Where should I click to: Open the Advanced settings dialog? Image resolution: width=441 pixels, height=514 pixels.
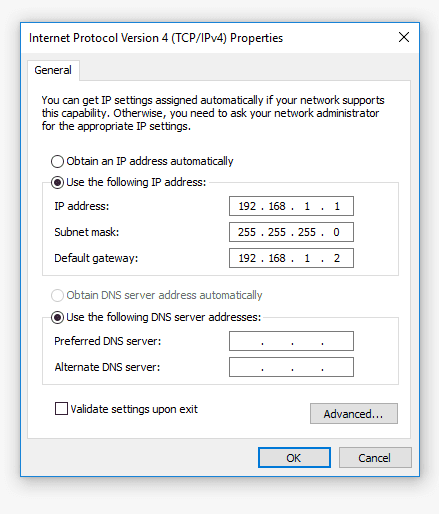(354, 414)
